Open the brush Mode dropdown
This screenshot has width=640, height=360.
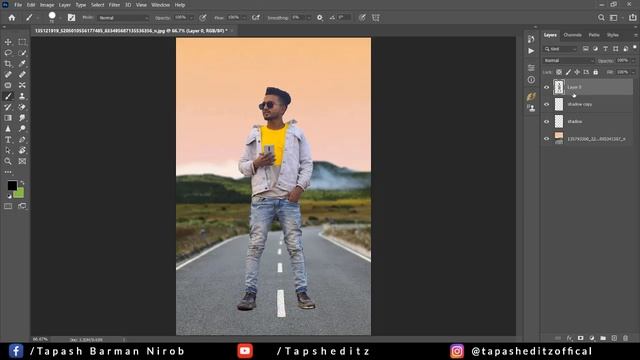pos(123,18)
